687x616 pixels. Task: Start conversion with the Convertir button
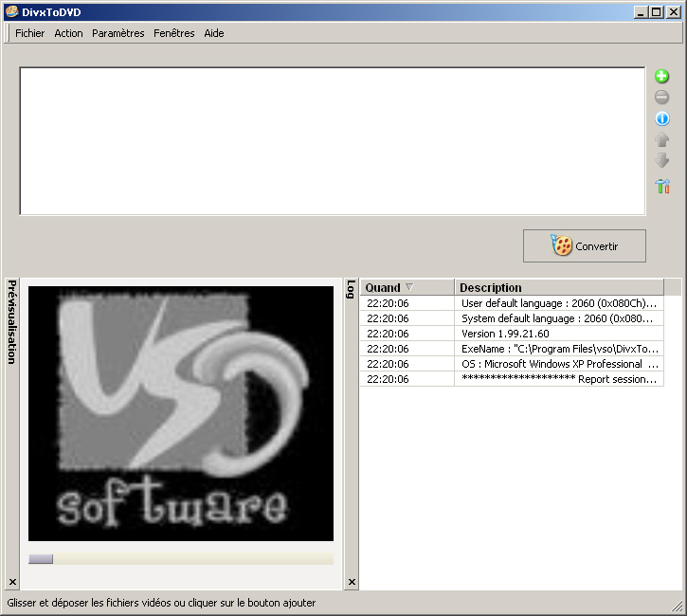584,245
